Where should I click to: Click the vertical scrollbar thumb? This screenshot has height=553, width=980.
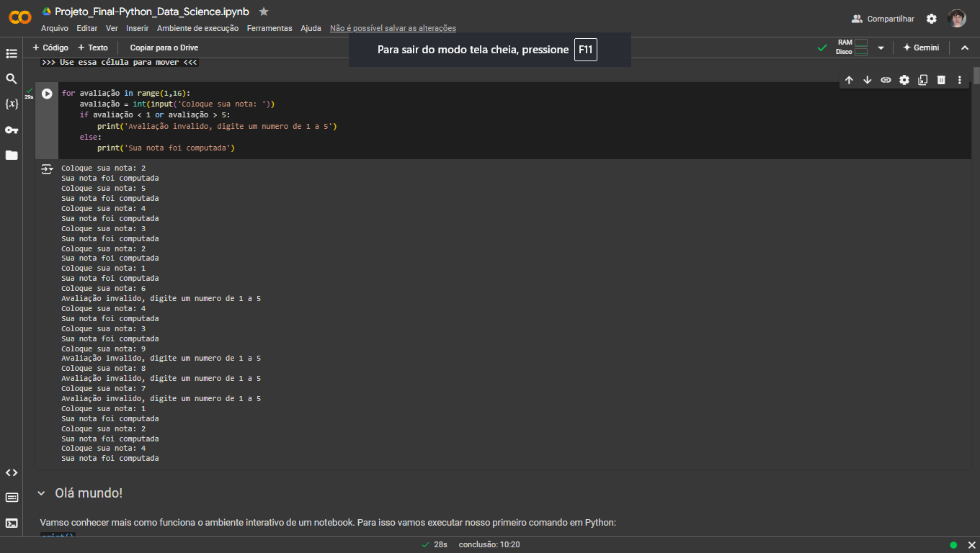(x=976, y=76)
